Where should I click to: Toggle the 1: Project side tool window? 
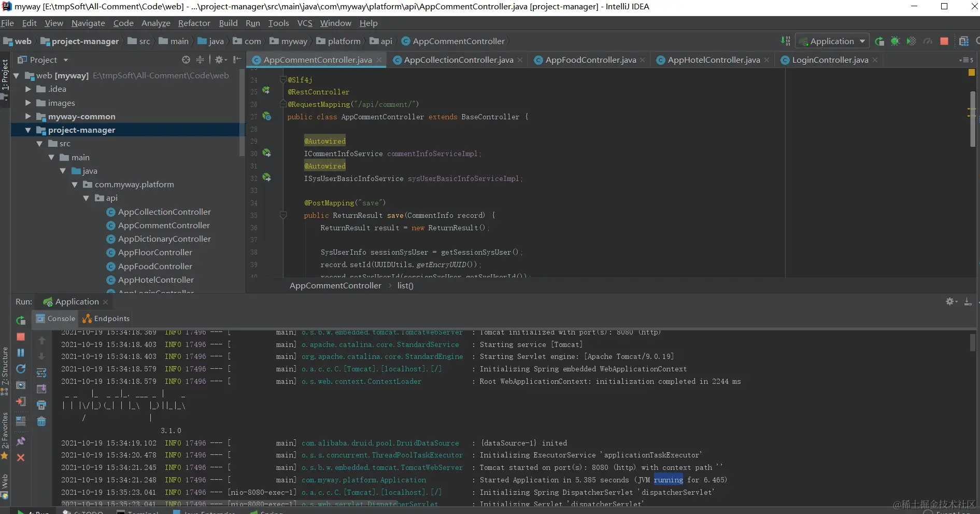5,79
